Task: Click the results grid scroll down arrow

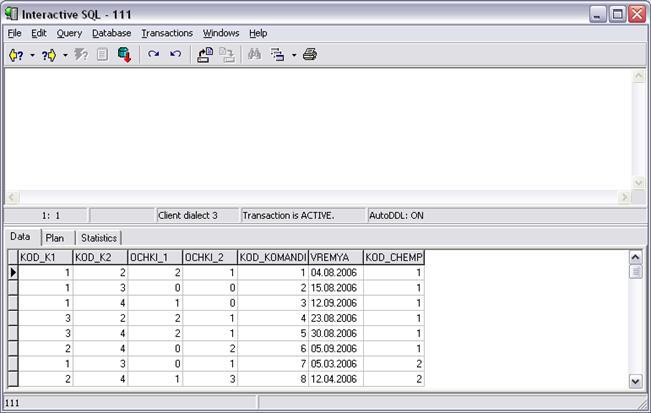Action: [x=635, y=381]
